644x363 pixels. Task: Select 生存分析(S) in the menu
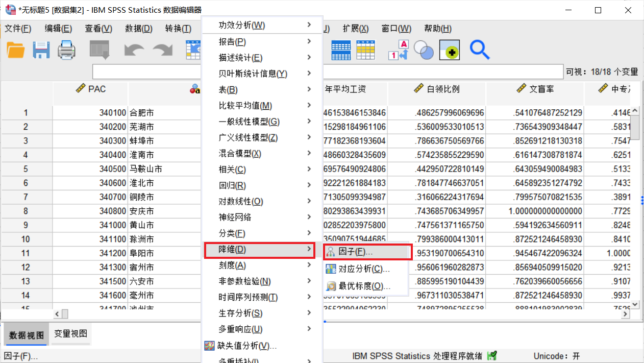(x=262, y=313)
